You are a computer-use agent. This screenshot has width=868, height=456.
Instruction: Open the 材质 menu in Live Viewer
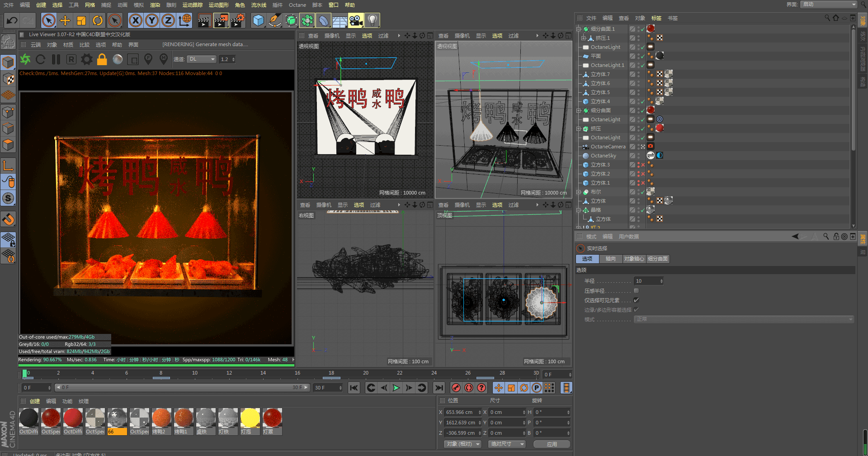(x=68, y=45)
